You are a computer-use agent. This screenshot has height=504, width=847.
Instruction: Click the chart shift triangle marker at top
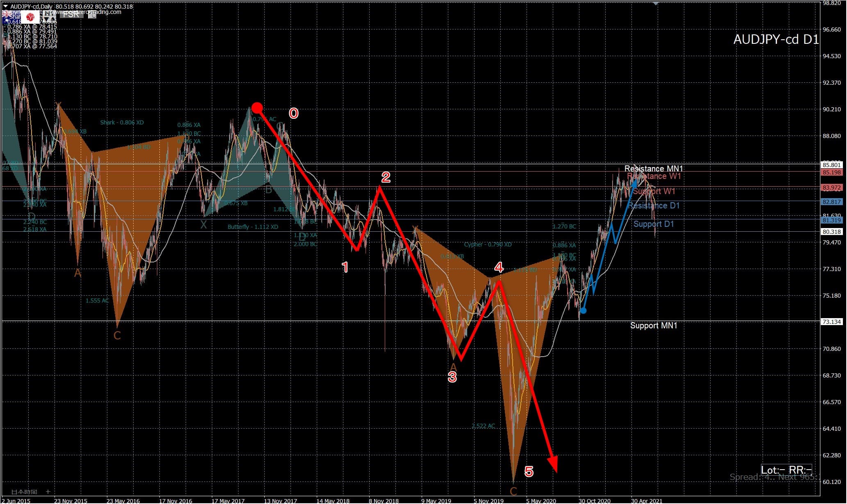point(656,3)
